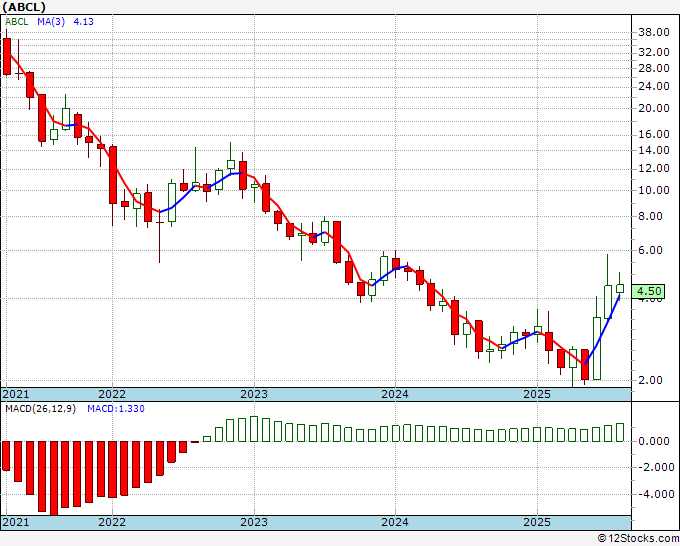Click 2021 on the price chart timeline

[x=16, y=394]
